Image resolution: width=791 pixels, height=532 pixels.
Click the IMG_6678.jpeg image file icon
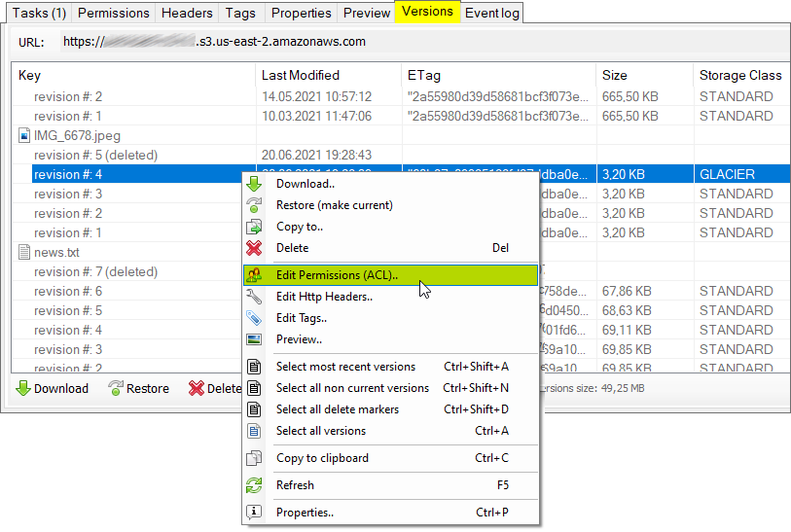click(x=23, y=135)
